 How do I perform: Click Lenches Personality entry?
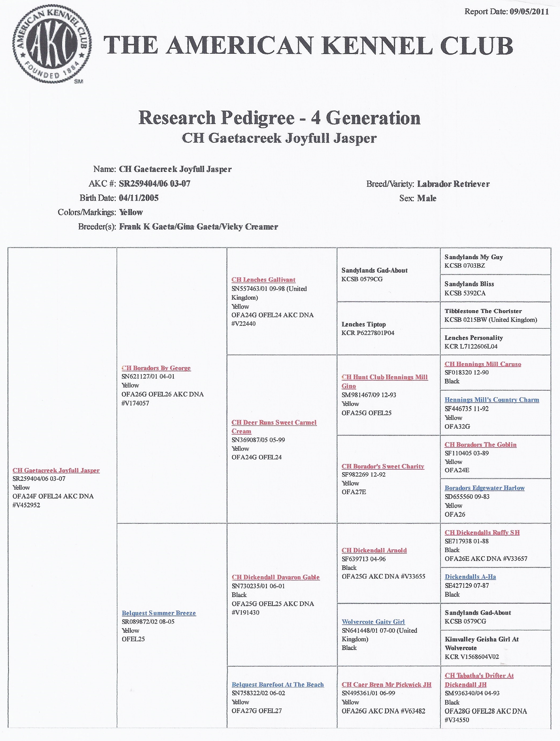[x=474, y=338]
